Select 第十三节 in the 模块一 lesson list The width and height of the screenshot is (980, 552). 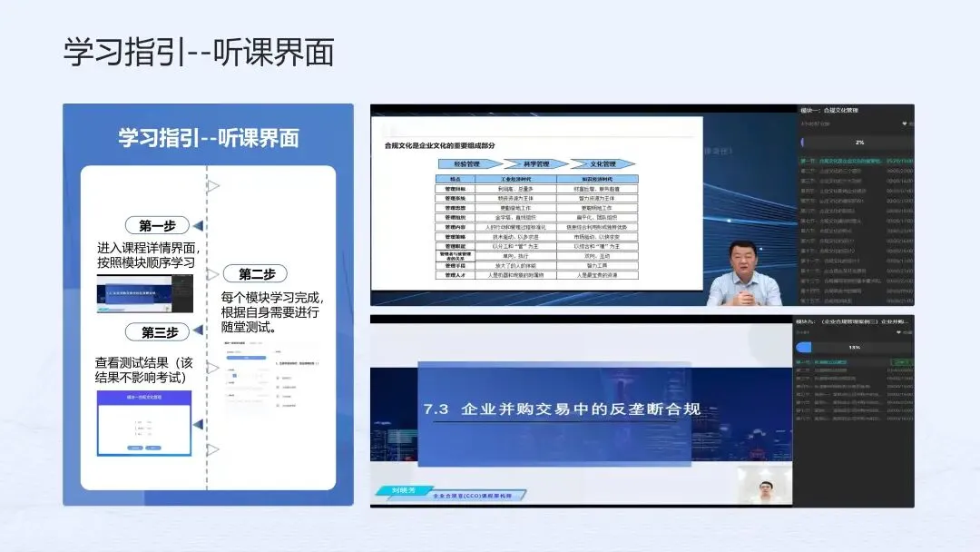click(857, 281)
